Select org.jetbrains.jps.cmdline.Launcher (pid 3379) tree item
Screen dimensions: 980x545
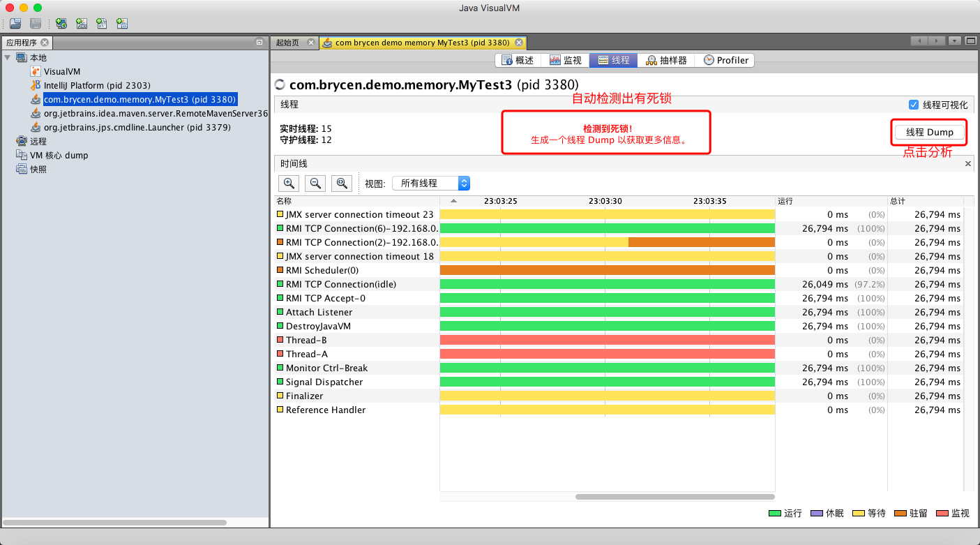pyautogui.click(x=137, y=127)
